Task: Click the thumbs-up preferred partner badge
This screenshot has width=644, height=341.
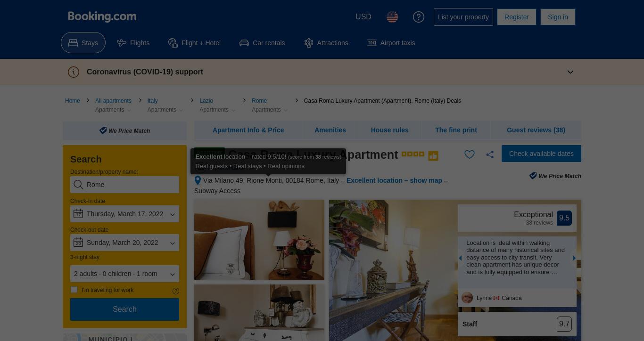Action: (x=433, y=156)
